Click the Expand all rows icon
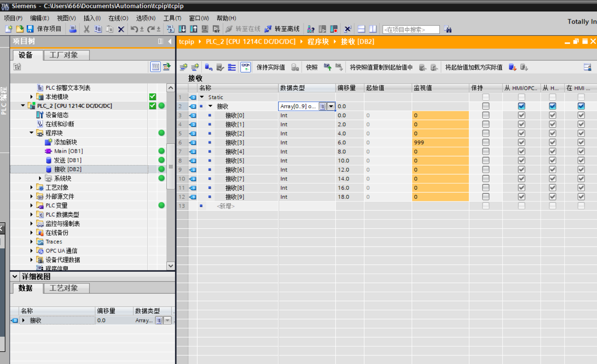This screenshot has height=364, width=597. pyautogui.click(x=232, y=67)
